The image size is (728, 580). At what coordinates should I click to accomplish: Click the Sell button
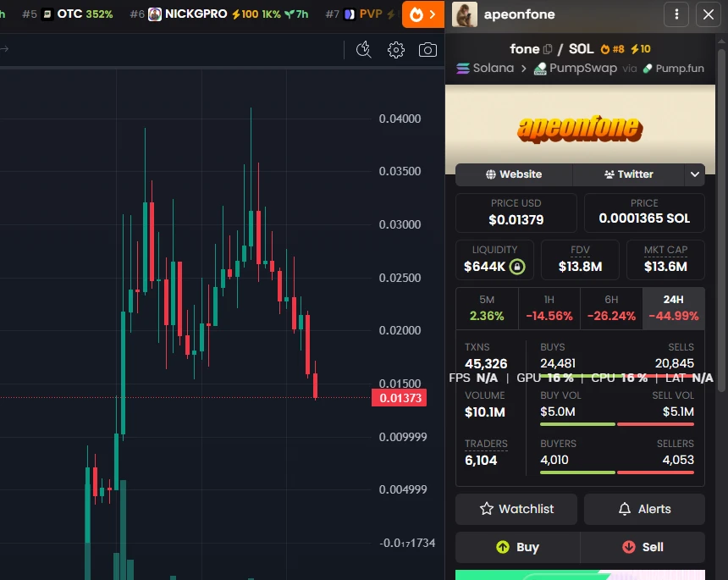(643, 547)
